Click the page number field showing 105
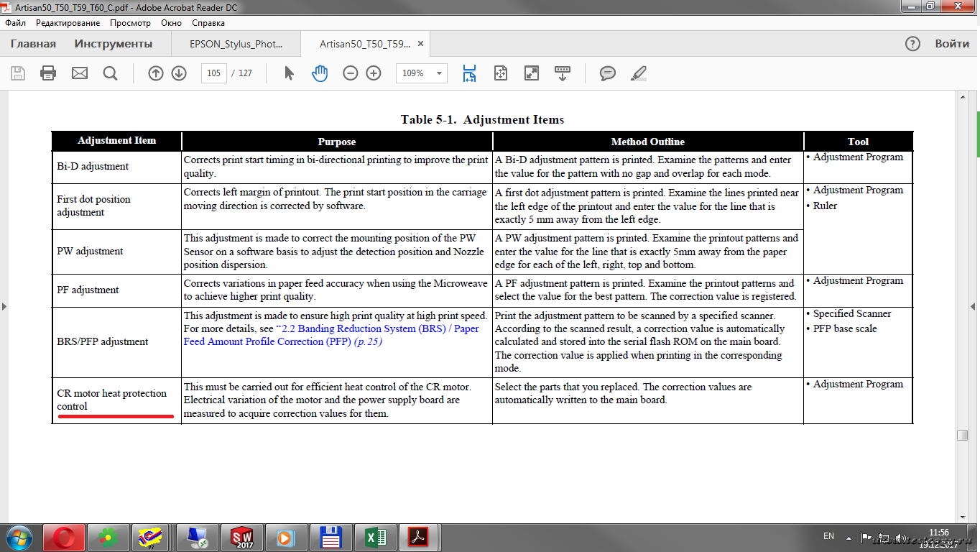 [213, 73]
